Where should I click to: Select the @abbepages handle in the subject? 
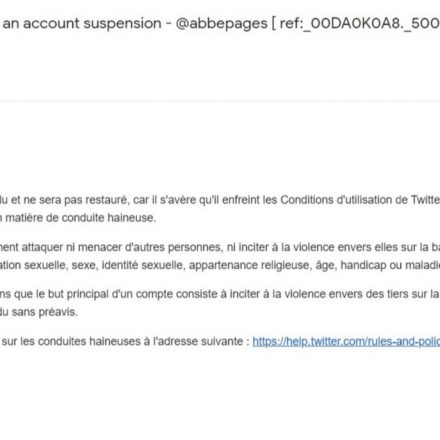pos(221,24)
